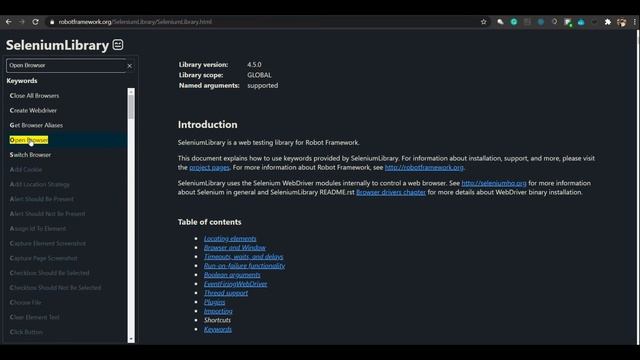The width and height of the screenshot is (640, 360).
Task: Bookmark this page with the star icon
Action: (484, 22)
